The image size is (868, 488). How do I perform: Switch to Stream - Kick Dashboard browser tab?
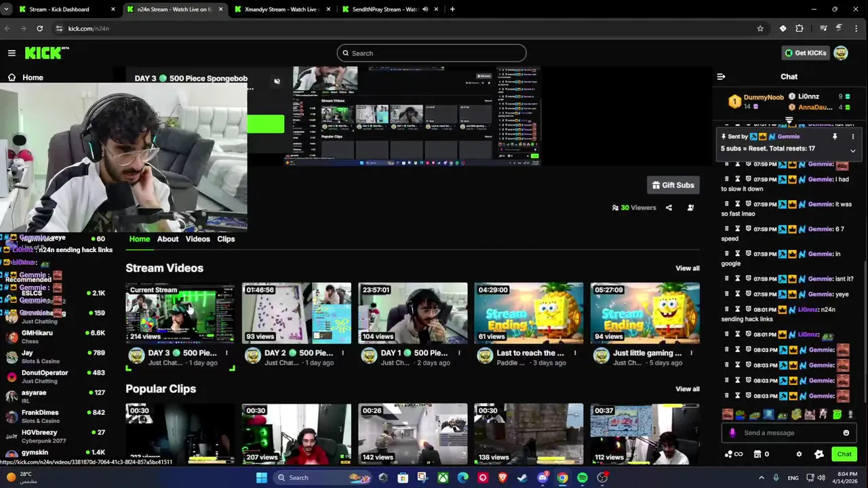(66, 9)
